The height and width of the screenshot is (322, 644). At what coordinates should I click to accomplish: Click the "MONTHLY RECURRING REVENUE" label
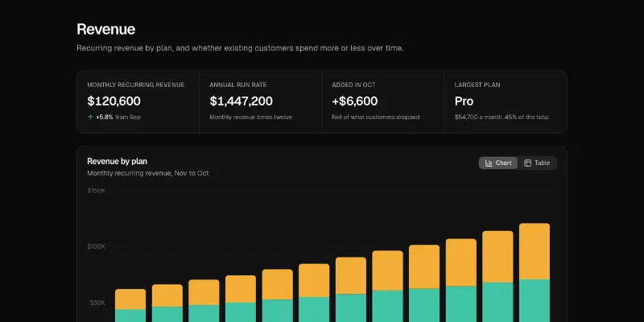(136, 85)
